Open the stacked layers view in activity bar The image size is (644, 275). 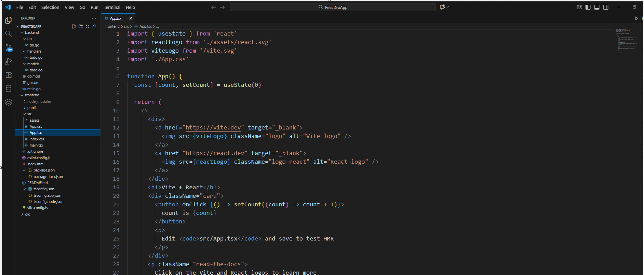pos(9,102)
